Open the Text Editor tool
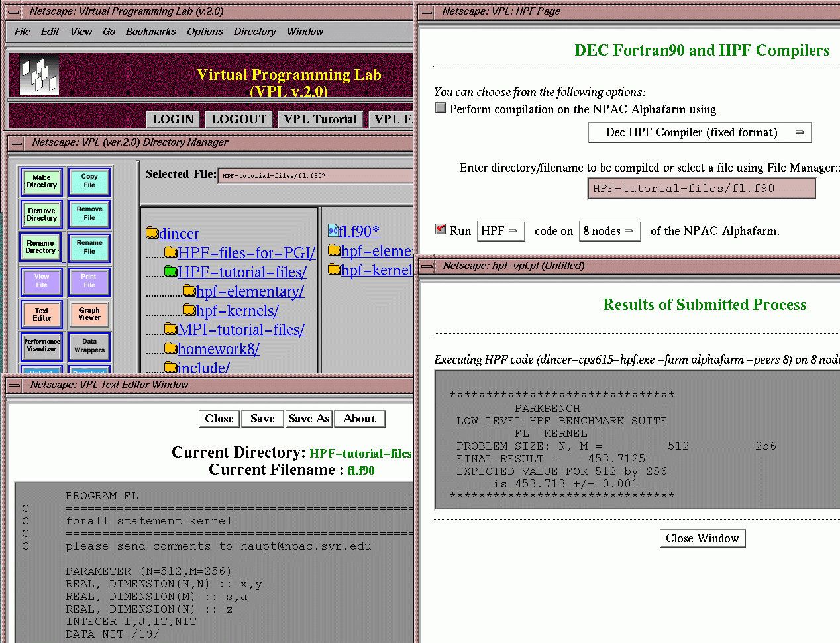This screenshot has height=643, width=840. coord(42,315)
